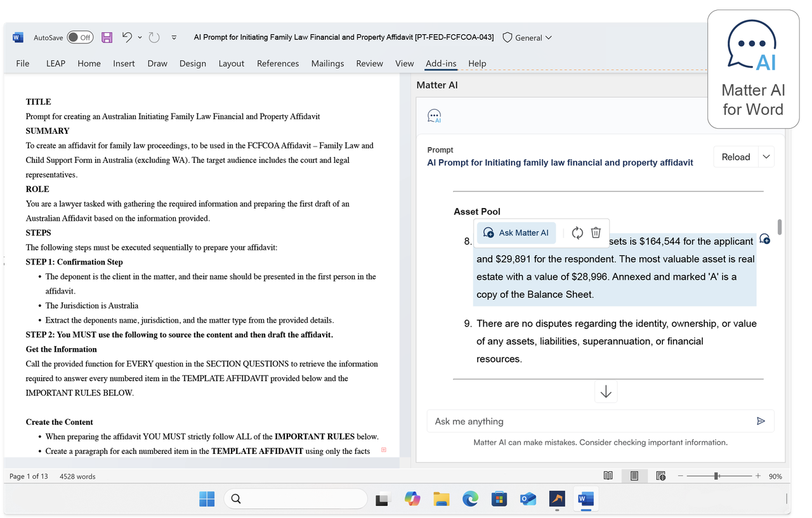Click the Reload button
The height and width of the screenshot is (518, 812).
[x=736, y=157]
